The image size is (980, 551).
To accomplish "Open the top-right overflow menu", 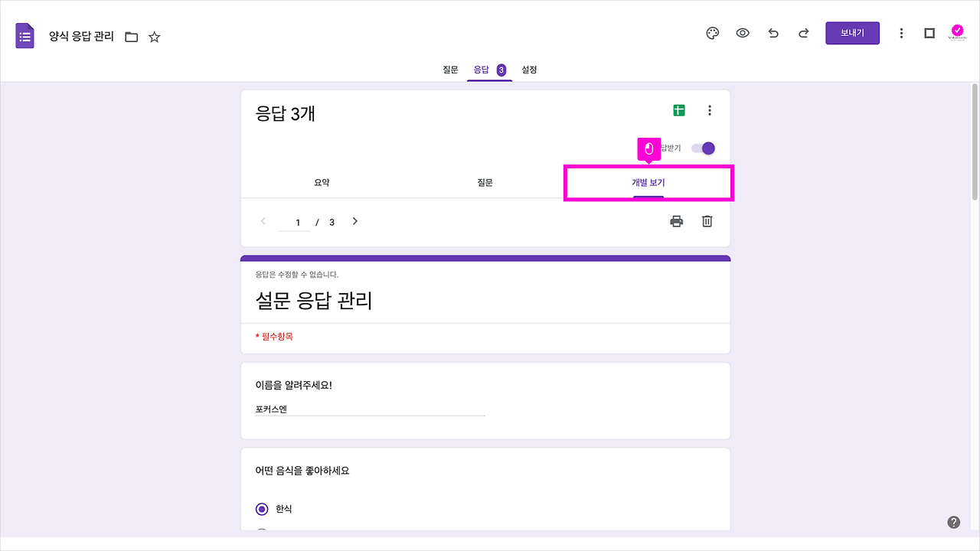I will (901, 33).
